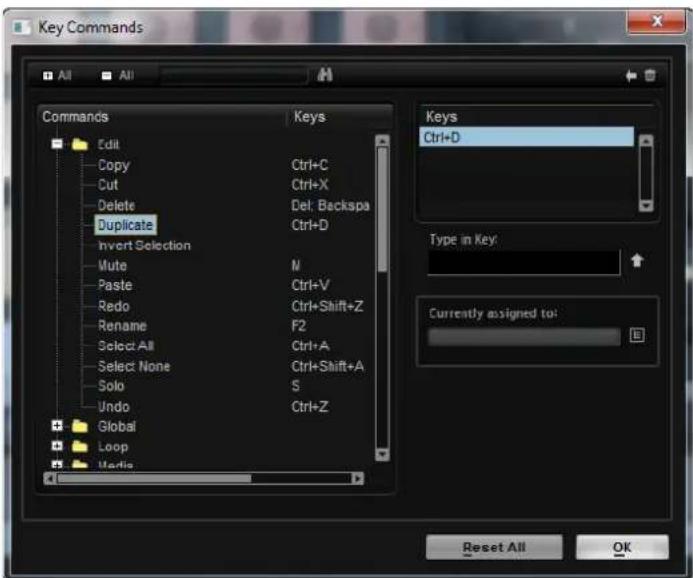The width and height of the screenshot is (693, 578).
Task: Select the Delete command
Action: point(116,205)
